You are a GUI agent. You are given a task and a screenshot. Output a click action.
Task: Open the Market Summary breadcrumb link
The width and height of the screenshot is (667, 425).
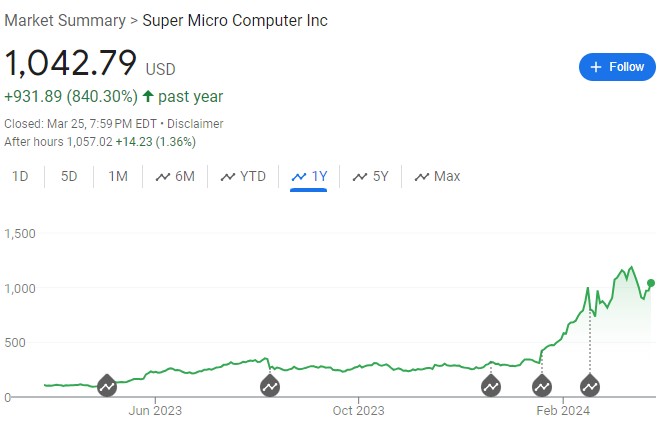[65, 20]
